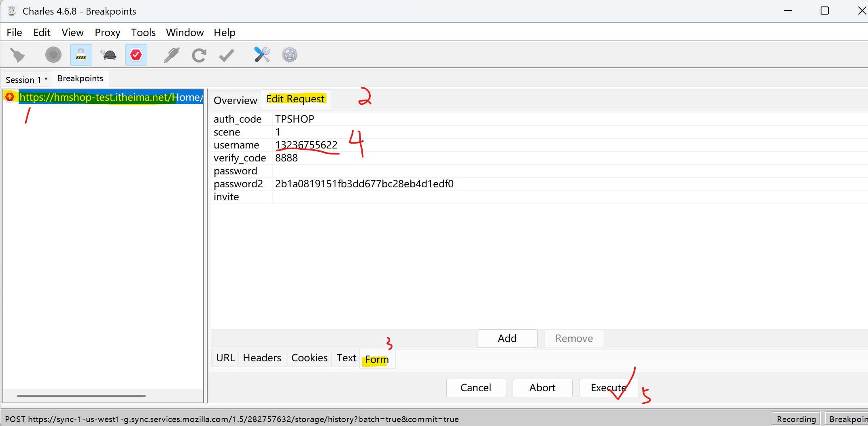Viewport: 868px width, 426px height.
Task: Open the Edit menu
Action: (x=42, y=32)
